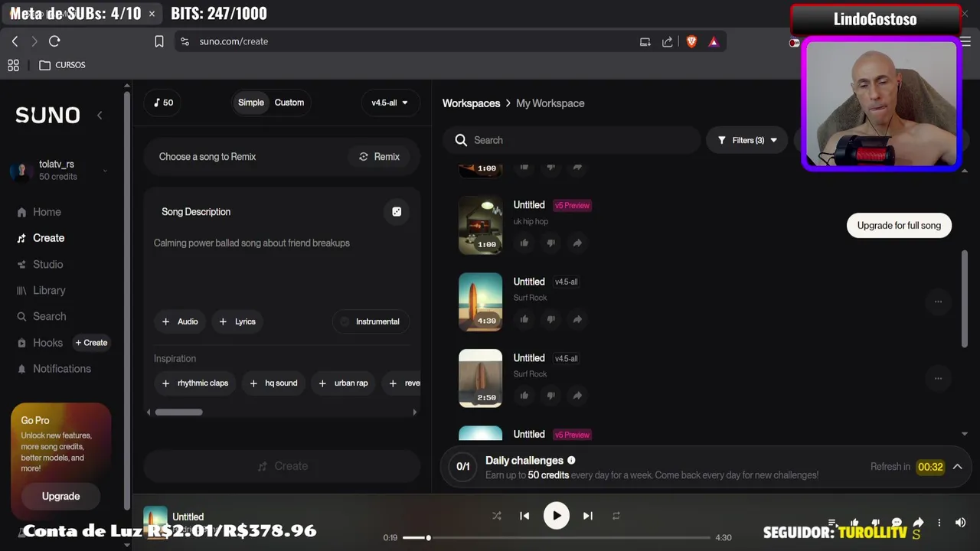
Task: Add Audio to the song
Action: point(180,321)
